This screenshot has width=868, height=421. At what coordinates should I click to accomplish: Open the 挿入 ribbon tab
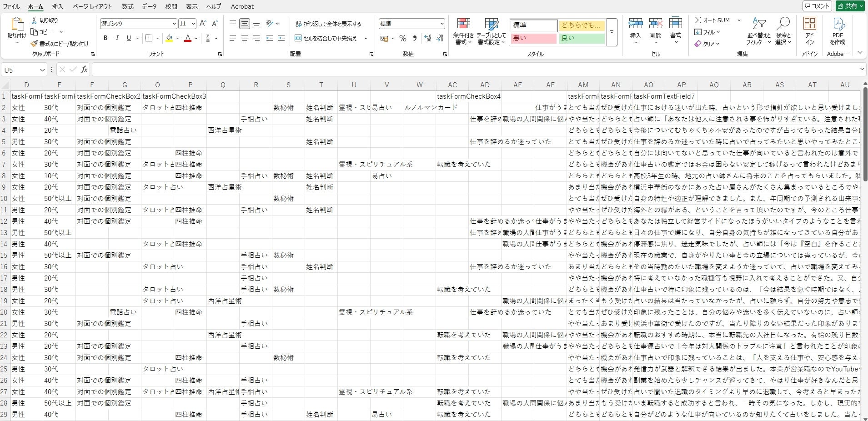(x=57, y=6)
